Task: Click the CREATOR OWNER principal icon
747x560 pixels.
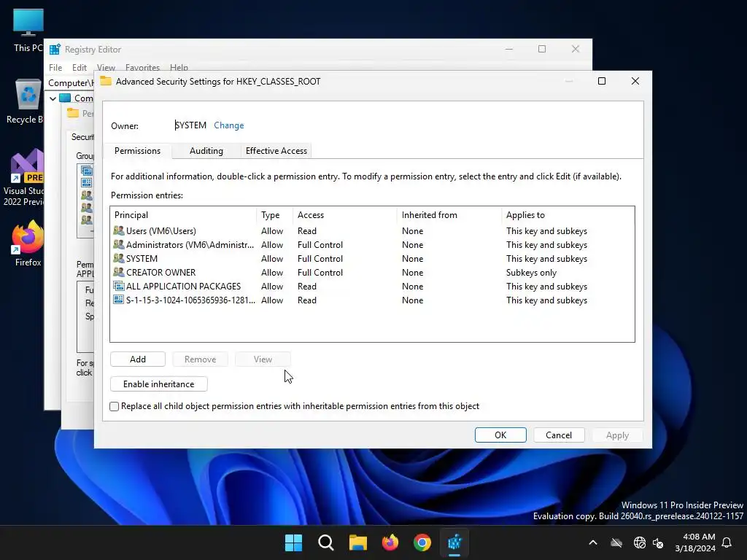Action: click(x=119, y=273)
